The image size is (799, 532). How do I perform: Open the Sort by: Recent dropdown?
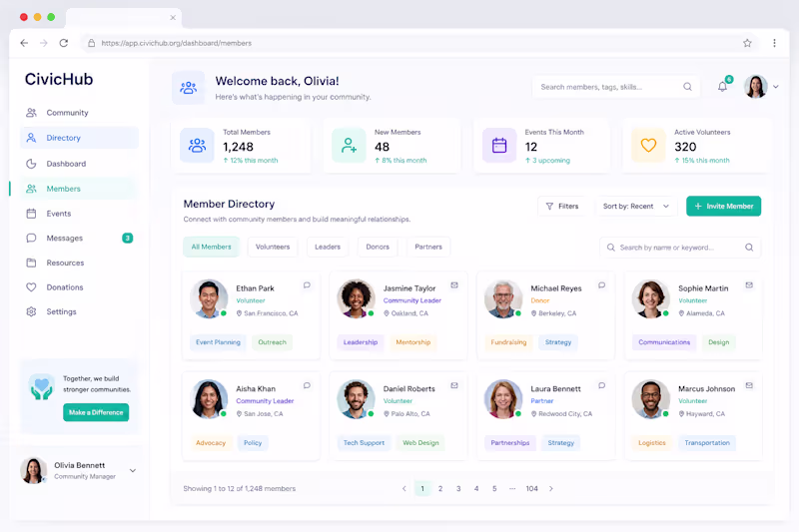[636, 207]
